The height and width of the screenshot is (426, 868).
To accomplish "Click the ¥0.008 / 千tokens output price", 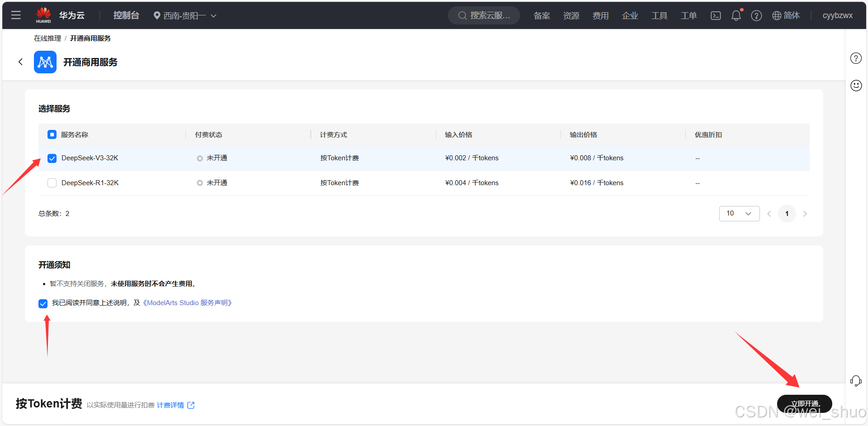I will coord(597,158).
